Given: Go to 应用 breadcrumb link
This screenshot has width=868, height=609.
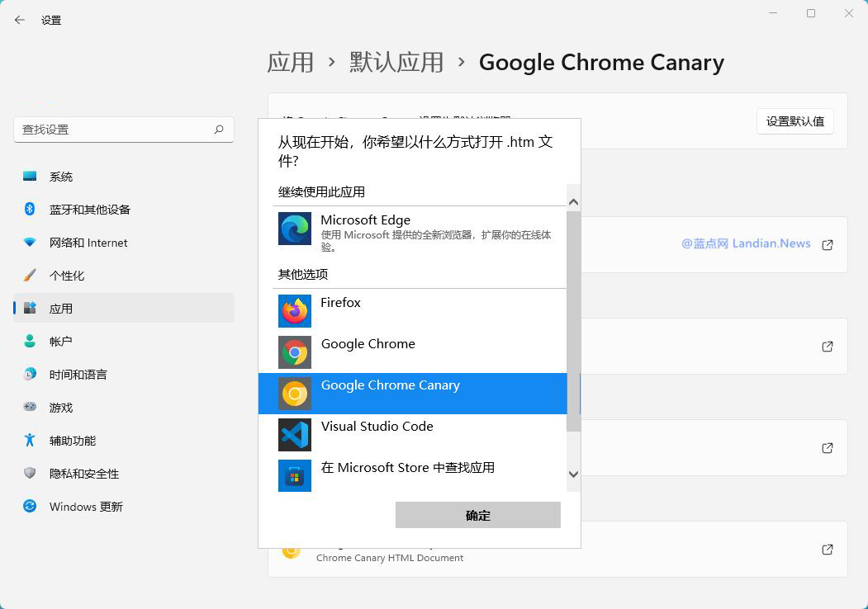Looking at the screenshot, I should 290,62.
